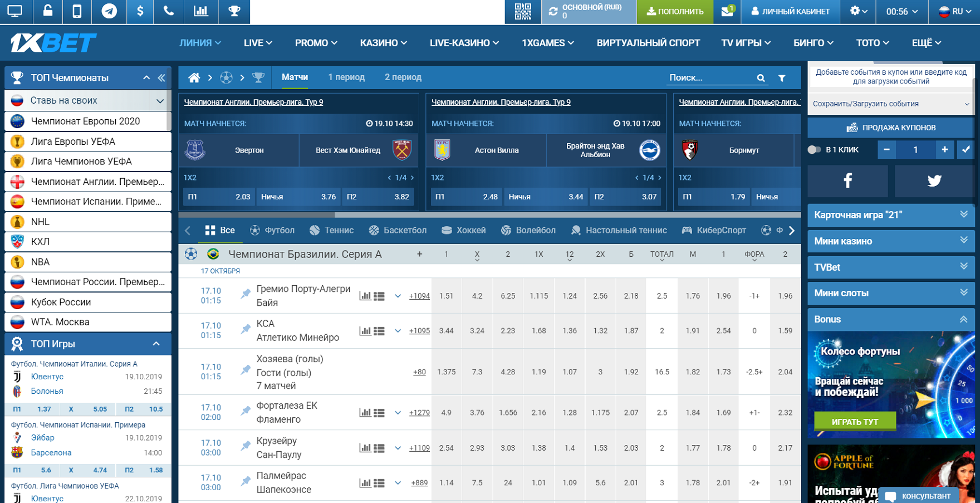980x503 pixels.
Task: Select the КиберСпорт sport tab
Action: [x=714, y=230]
